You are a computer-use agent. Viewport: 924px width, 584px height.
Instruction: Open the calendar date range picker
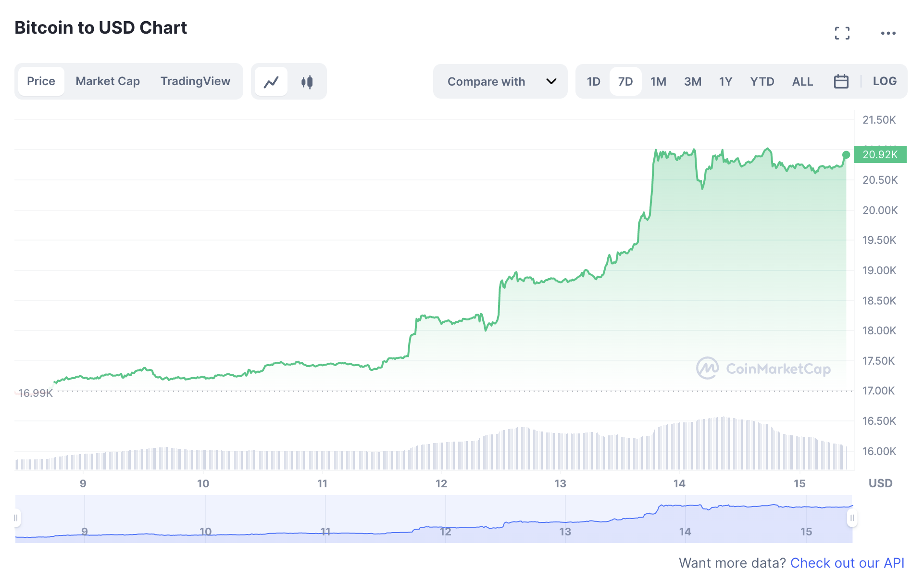click(841, 81)
